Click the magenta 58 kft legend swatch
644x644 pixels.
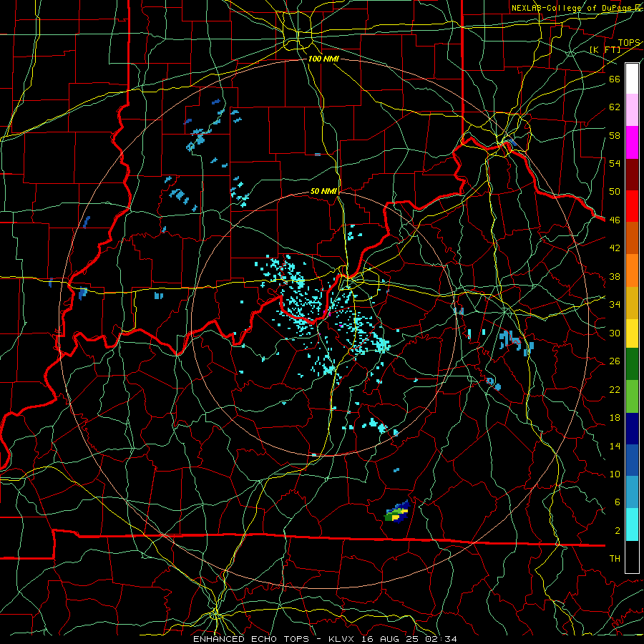(x=632, y=142)
